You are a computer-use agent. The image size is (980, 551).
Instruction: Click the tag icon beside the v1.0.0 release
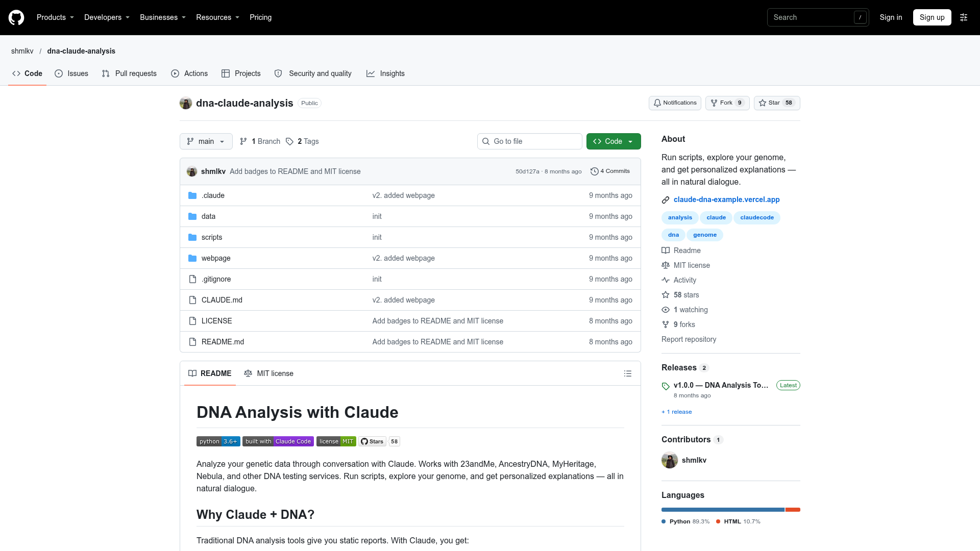pyautogui.click(x=666, y=386)
